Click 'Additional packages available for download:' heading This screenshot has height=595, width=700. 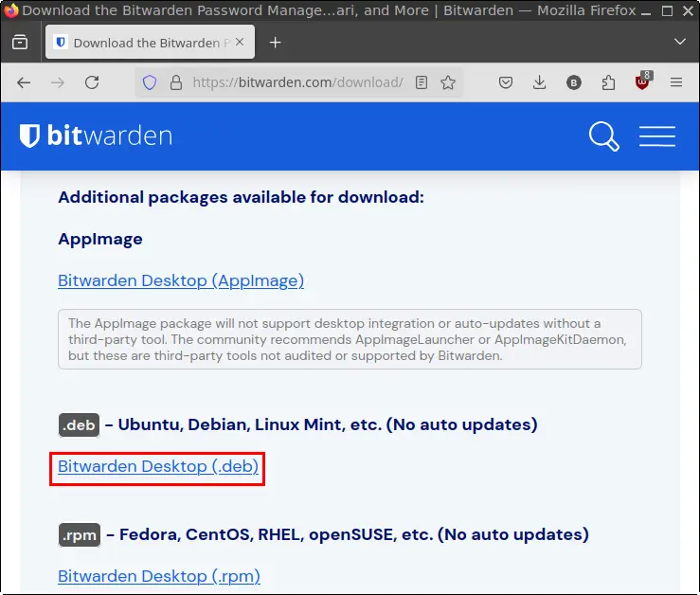click(x=242, y=197)
